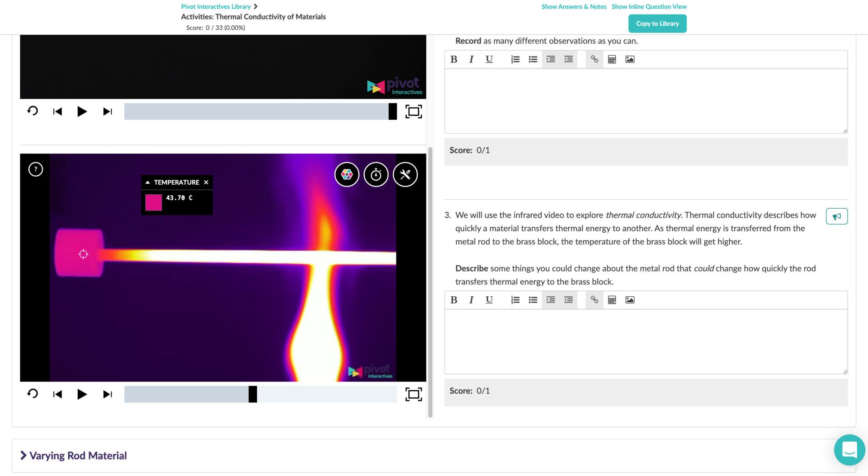Play the infrared video
The height and width of the screenshot is (476, 868).
point(82,394)
